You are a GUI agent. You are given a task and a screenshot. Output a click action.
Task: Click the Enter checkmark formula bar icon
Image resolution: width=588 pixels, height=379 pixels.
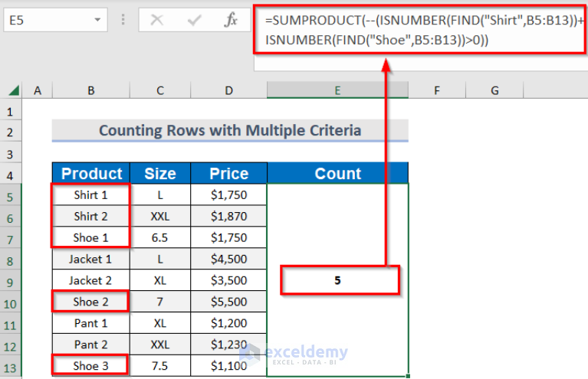point(194,21)
